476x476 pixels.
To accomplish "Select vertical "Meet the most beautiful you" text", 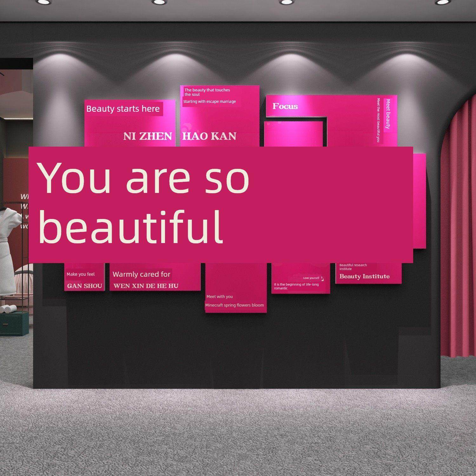I will (x=378, y=120).
